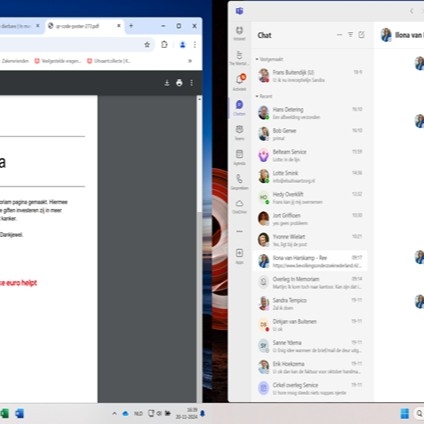Download the PDF in the Chrome viewer
424x424 pixels.
tap(167, 83)
